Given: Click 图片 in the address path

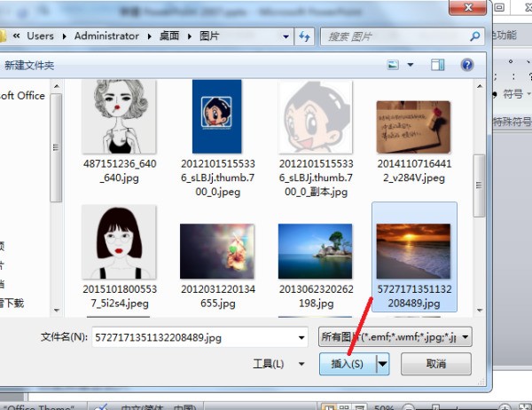Looking at the screenshot, I should 209,36.
